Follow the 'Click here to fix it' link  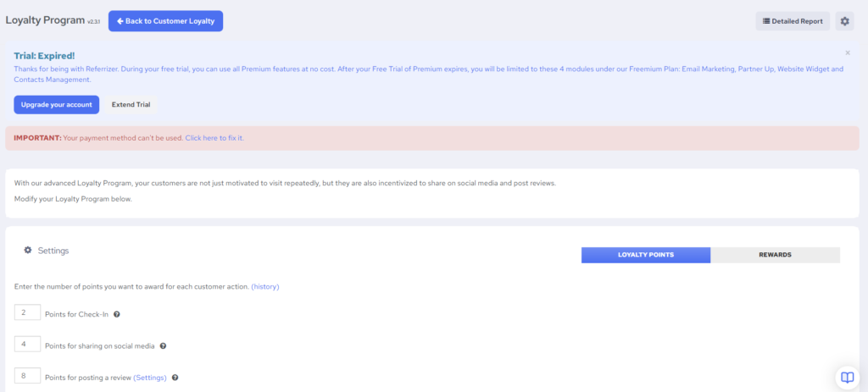tap(214, 137)
